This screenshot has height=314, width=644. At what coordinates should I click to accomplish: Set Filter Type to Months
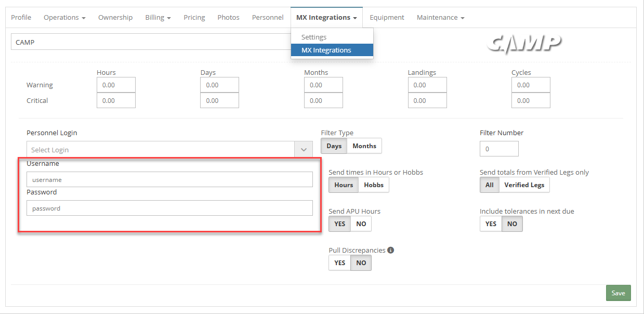[x=364, y=146]
